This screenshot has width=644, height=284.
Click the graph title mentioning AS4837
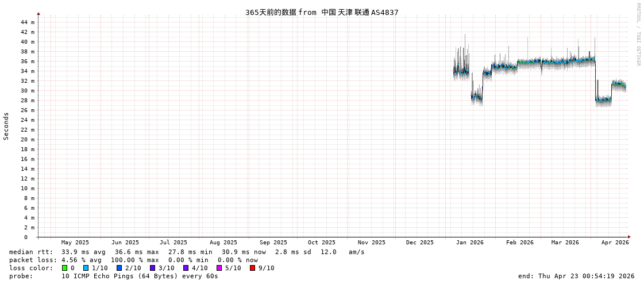click(322, 12)
